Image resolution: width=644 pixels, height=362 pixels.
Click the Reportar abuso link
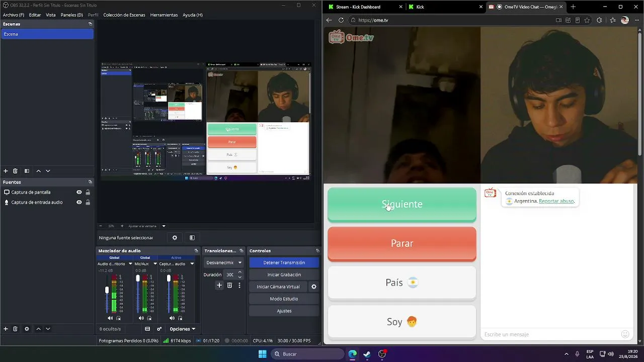click(556, 201)
